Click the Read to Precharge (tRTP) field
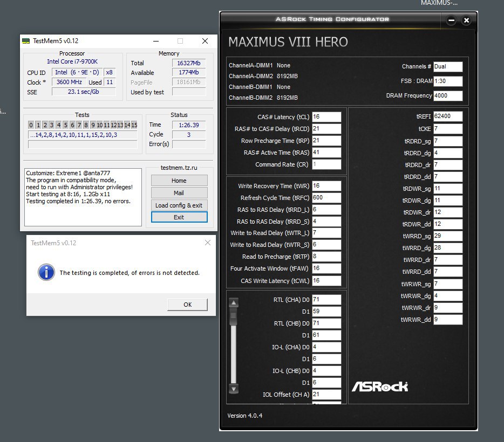The image size is (504, 442). 326,257
